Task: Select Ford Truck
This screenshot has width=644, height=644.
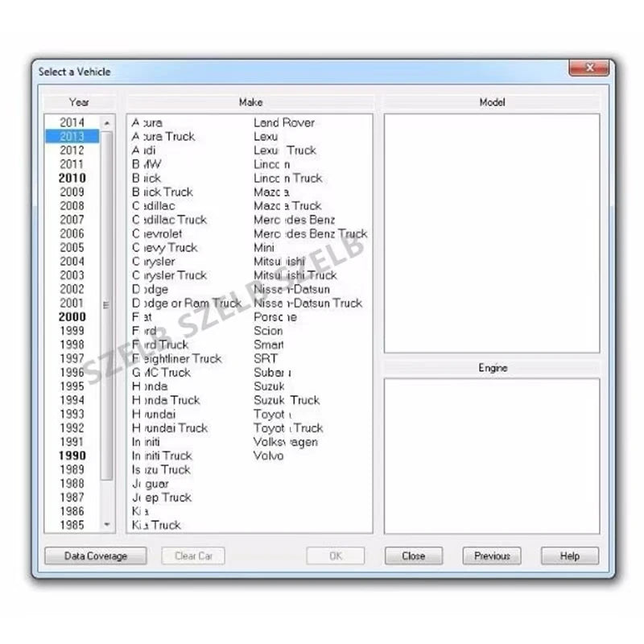Action: (x=160, y=345)
